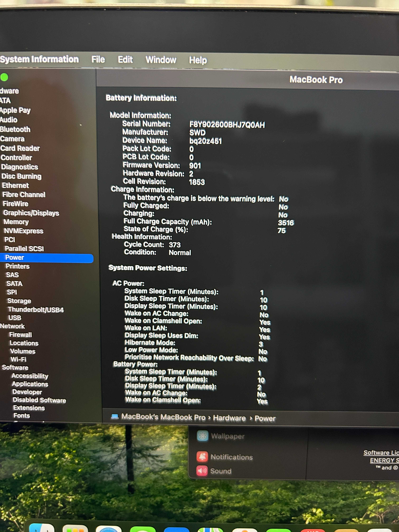399x532 pixels.
Task: Select Storage in the sidebar
Action: pos(19,301)
